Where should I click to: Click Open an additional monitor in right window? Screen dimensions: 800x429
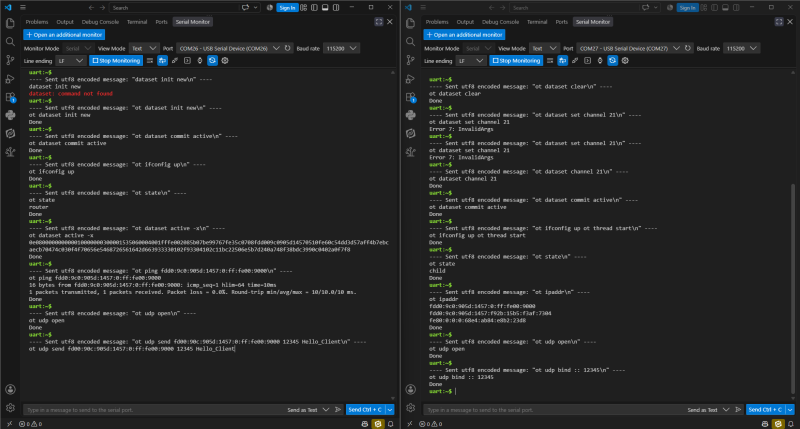(464, 35)
